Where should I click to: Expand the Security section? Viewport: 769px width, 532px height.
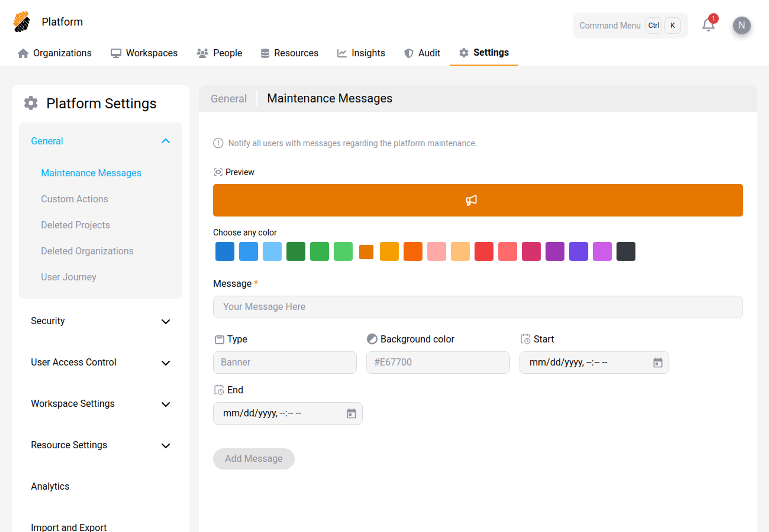click(x=166, y=321)
